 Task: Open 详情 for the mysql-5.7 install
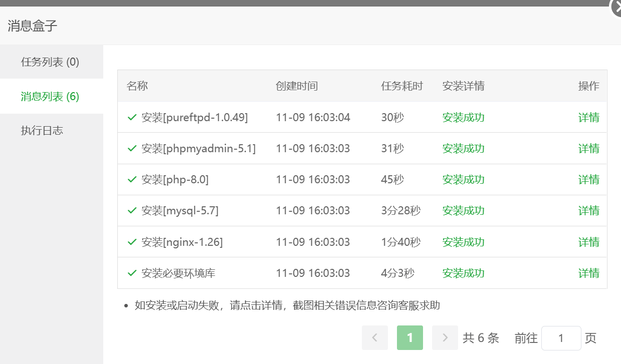(588, 210)
